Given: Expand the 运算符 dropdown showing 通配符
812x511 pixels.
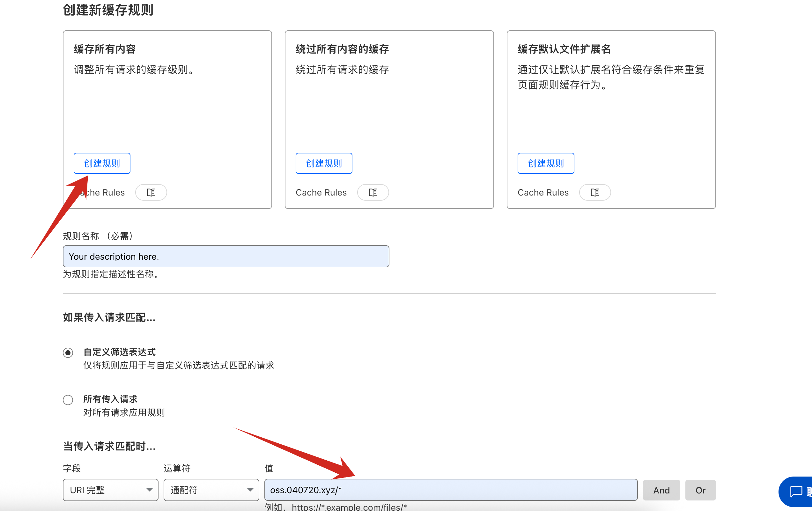Looking at the screenshot, I should pyautogui.click(x=211, y=490).
